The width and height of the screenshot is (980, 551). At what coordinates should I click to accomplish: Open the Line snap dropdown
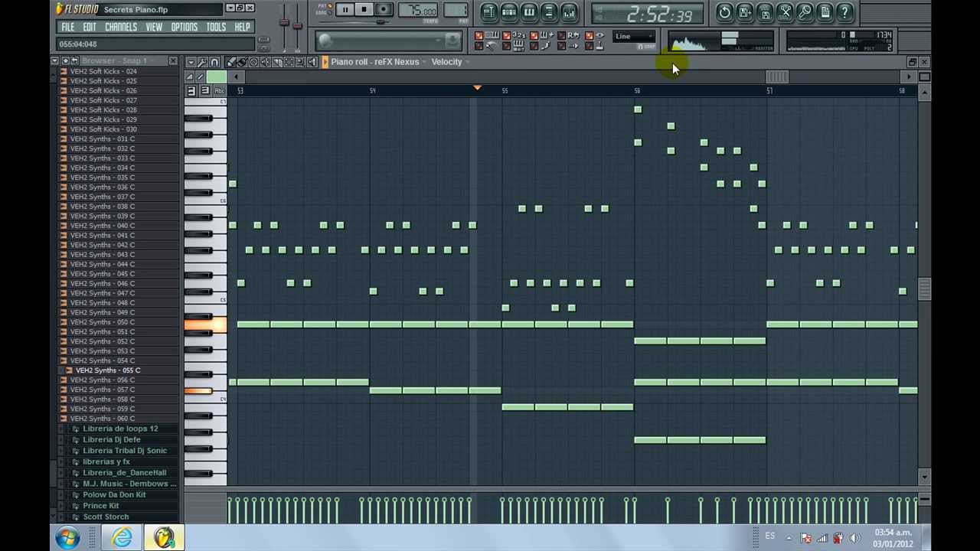pyautogui.click(x=634, y=36)
